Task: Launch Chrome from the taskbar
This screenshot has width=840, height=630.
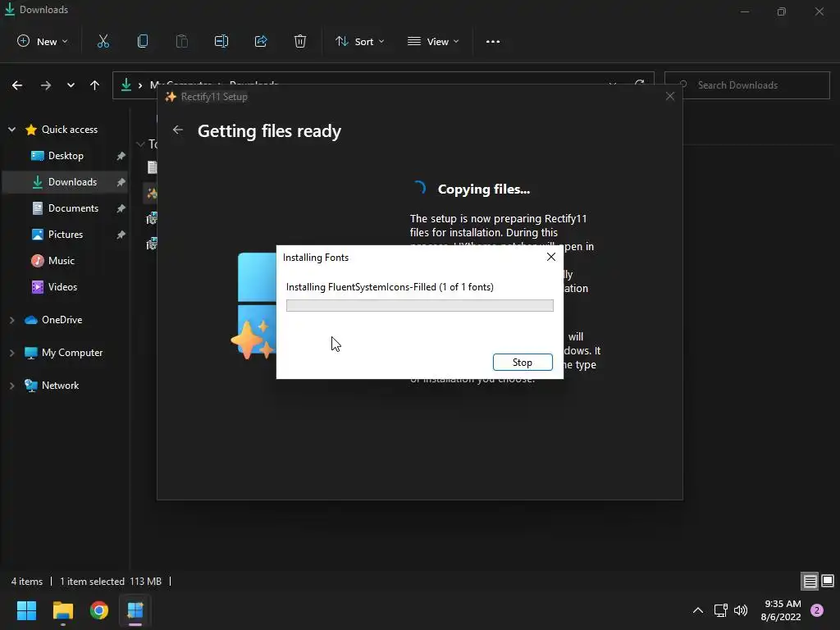Action: [x=99, y=610]
